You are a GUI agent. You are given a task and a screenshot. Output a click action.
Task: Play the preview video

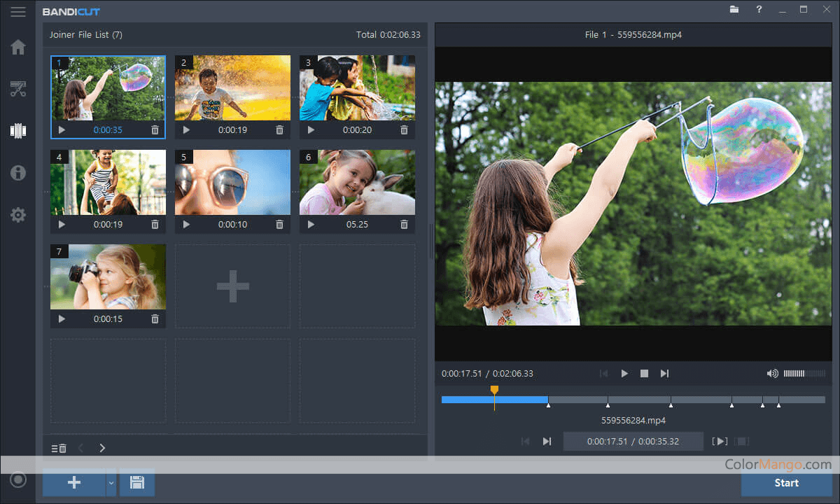pos(624,374)
